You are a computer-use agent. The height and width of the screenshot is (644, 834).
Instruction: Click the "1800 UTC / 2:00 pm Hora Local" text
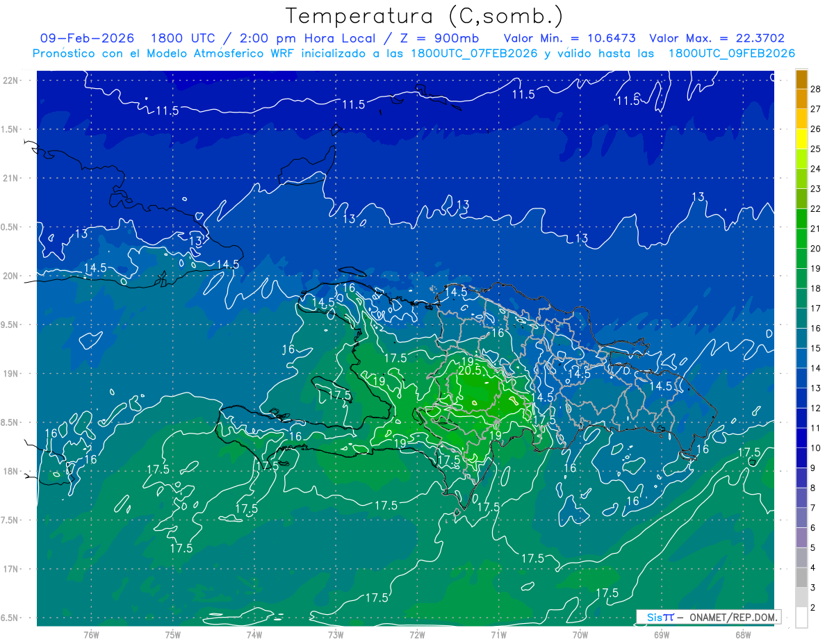coord(263,38)
